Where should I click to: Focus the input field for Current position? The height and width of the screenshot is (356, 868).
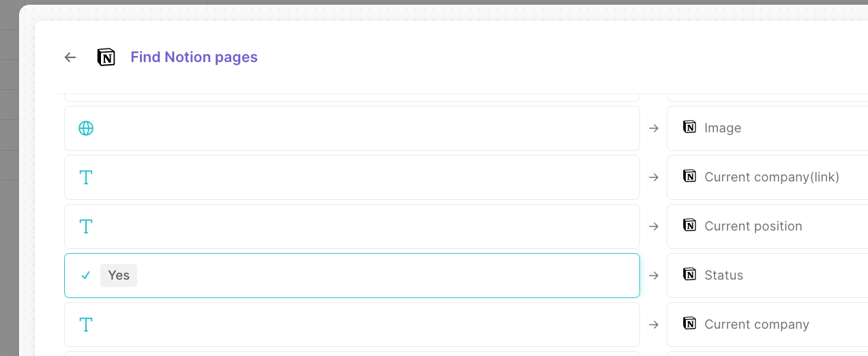coord(352,226)
